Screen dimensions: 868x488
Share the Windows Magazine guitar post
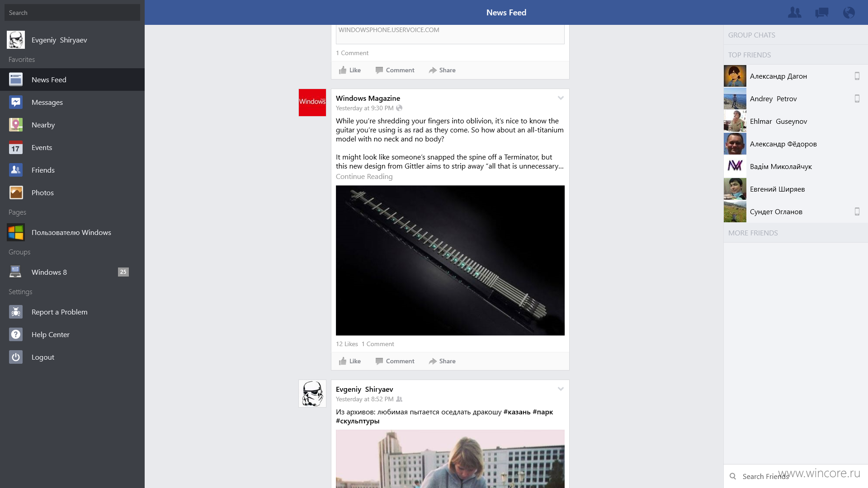click(442, 361)
